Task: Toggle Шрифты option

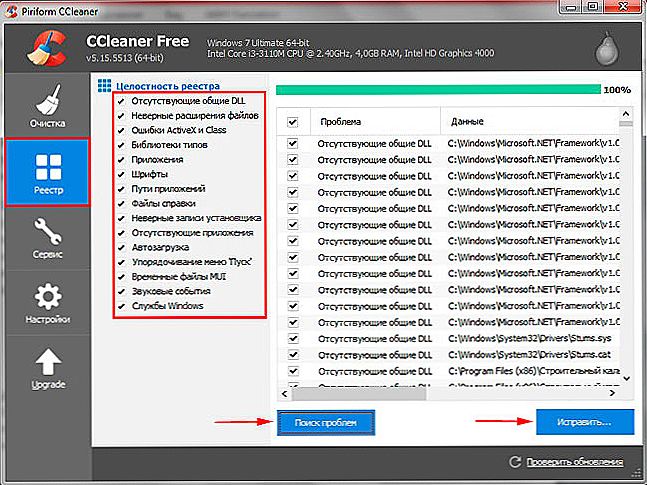Action: click(121, 175)
